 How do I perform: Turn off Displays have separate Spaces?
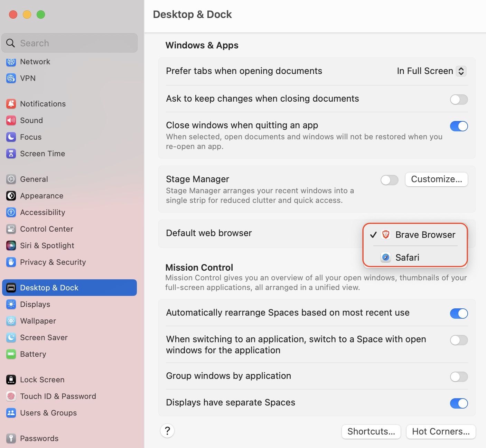459,403
